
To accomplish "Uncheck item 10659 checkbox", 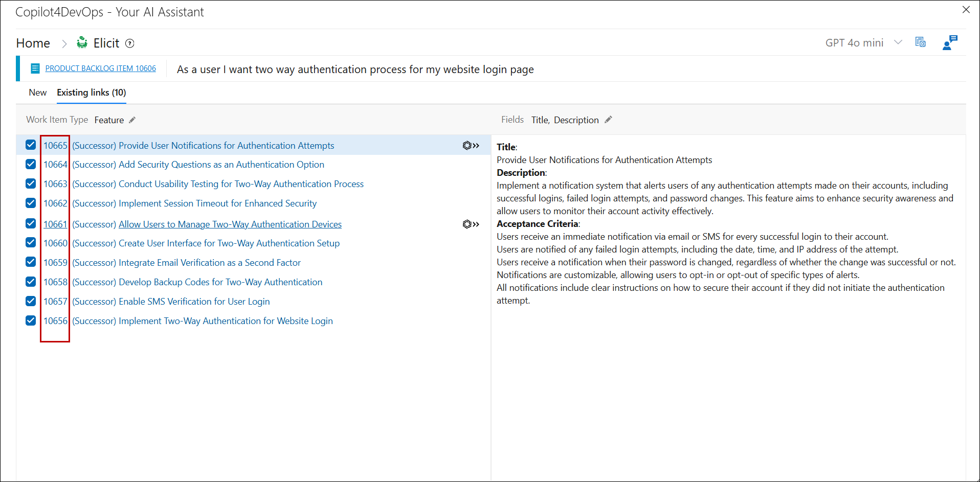I will click(31, 262).
